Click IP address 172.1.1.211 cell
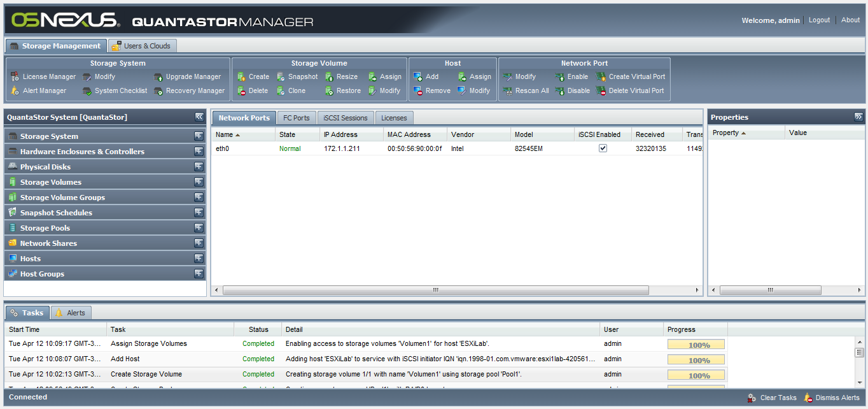 tap(343, 148)
